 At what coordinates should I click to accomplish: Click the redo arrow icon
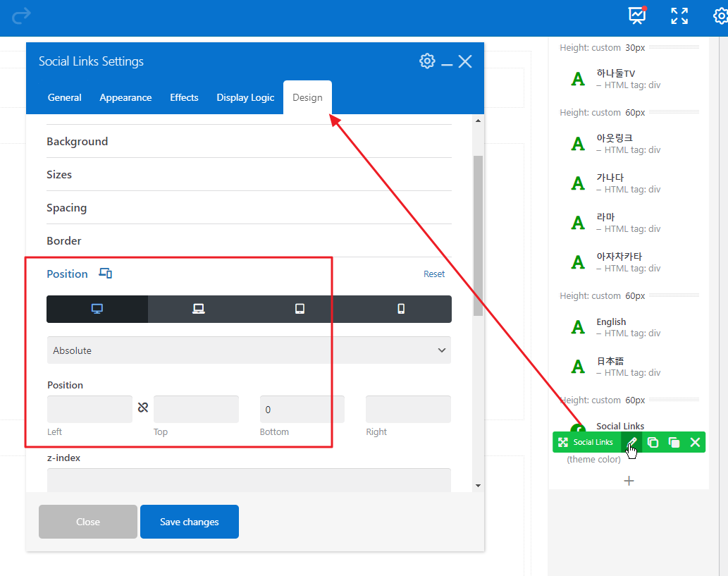[x=21, y=16]
